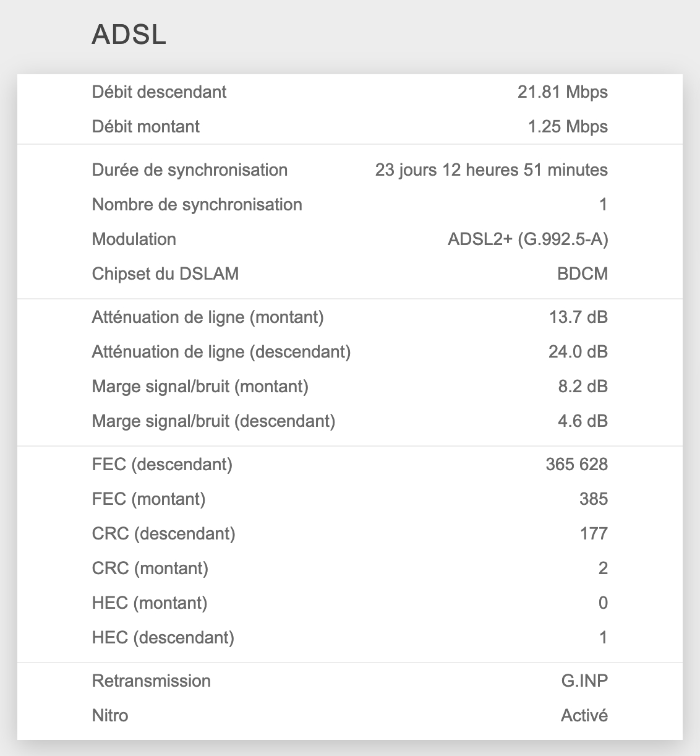Click the Nitro status Activé
The height and width of the screenshot is (756, 700).
coord(584,716)
